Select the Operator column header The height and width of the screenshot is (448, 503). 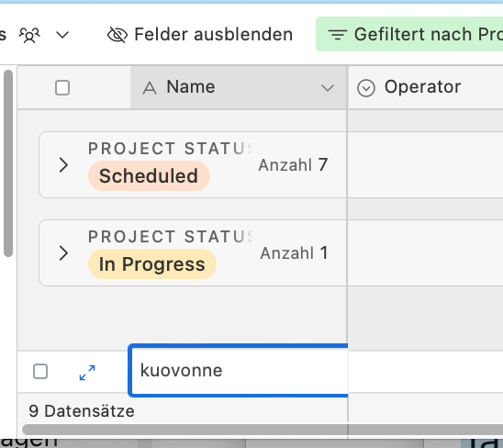click(425, 87)
